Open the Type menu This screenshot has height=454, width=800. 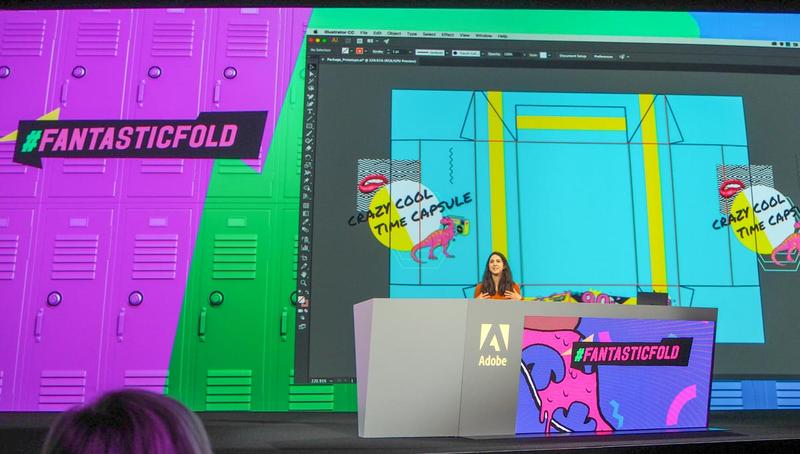coord(412,34)
